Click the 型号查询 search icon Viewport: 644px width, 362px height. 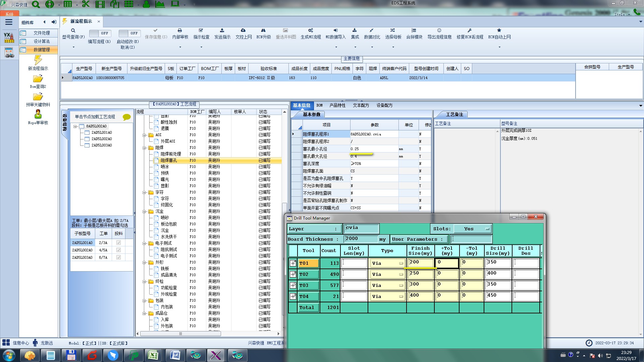point(73,31)
